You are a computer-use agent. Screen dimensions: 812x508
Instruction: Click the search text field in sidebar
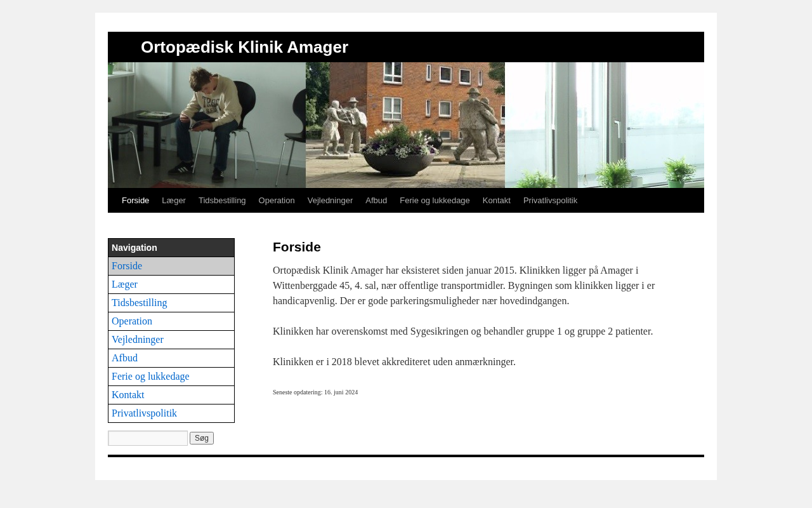pyautogui.click(x=148, y=438)
